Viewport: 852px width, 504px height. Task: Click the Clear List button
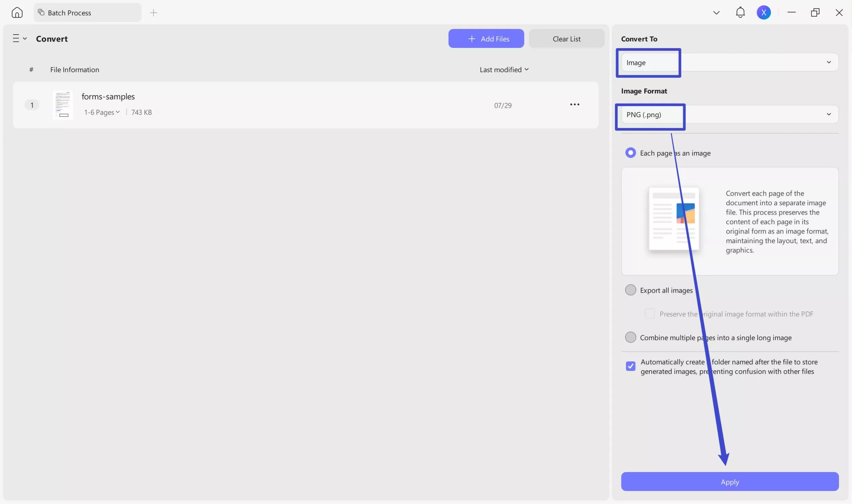pyautogui.click(x=566, y=38)
